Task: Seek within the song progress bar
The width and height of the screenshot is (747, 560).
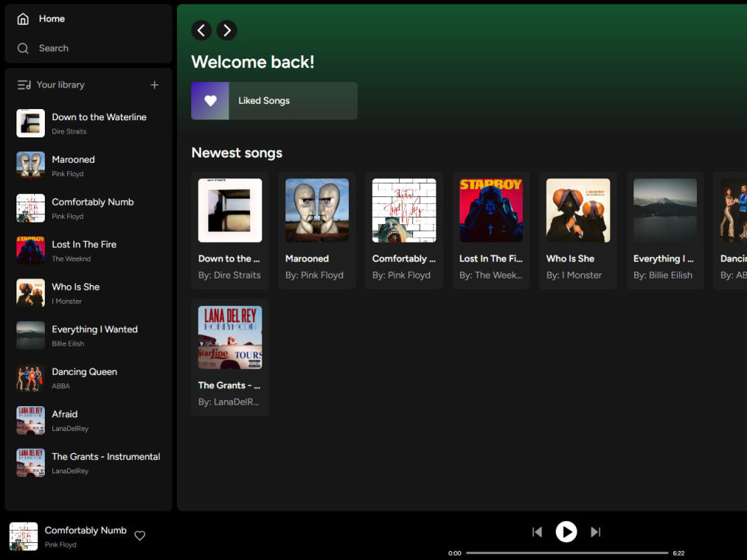Action: pos(567,553)
